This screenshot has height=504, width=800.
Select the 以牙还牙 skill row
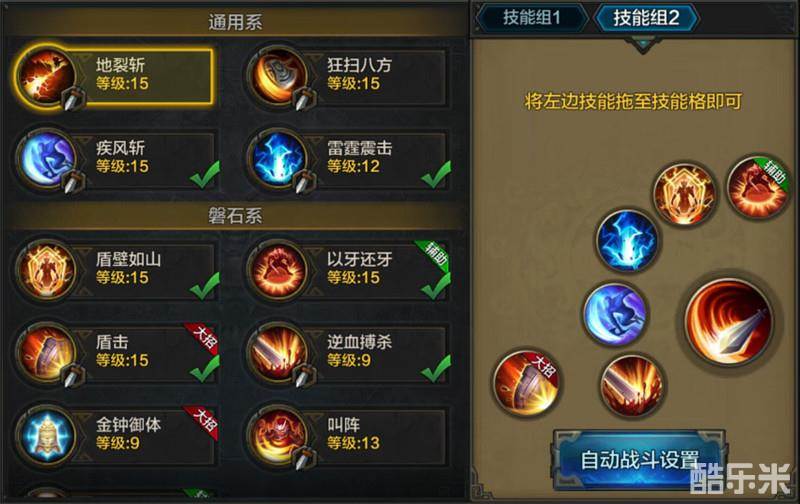[348, 269]
